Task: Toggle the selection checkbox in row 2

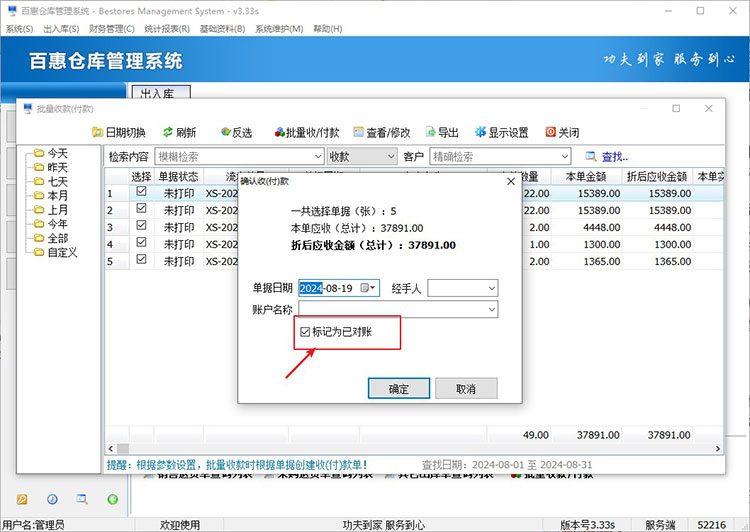Action: pyautogui.click(x=141, y=208)
